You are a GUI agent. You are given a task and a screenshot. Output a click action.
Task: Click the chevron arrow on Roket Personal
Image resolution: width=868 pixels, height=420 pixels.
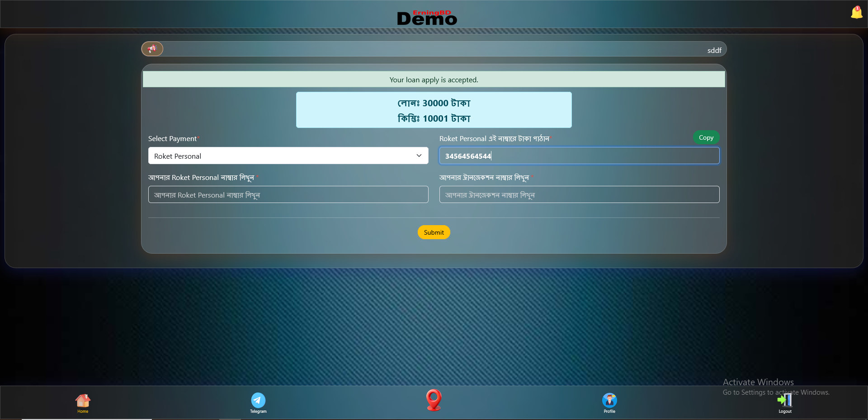tap(419, 156)
